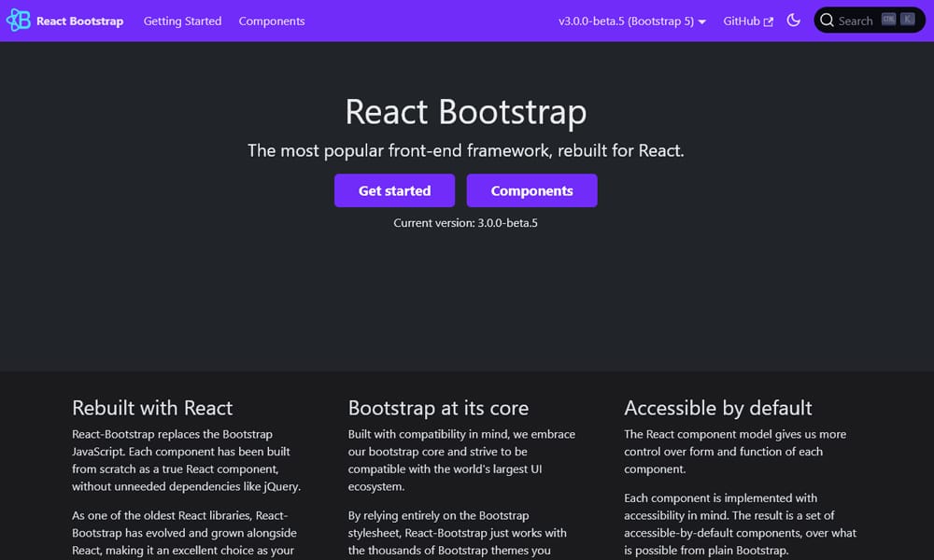The height and width of the screenshot is (560, 934).
Task: Click the magnifying glass search icon
Action: pyautogui.click(x=827, y=21)
